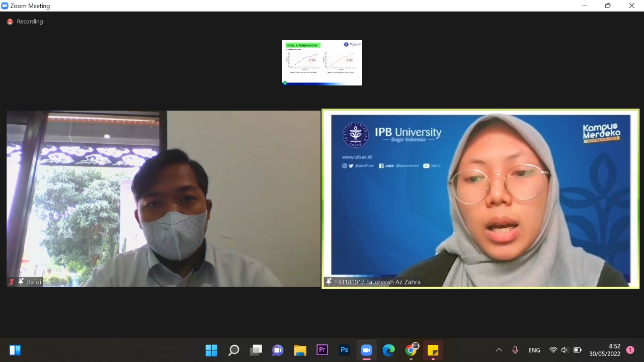Click the tray microphone indicator

(x=515, y=350)
